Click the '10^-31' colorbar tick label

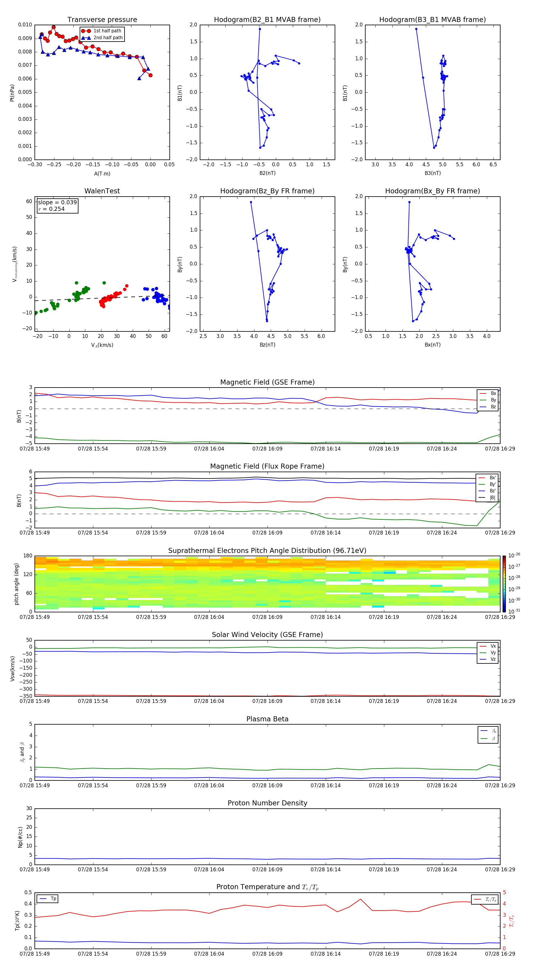coord(514,611)
